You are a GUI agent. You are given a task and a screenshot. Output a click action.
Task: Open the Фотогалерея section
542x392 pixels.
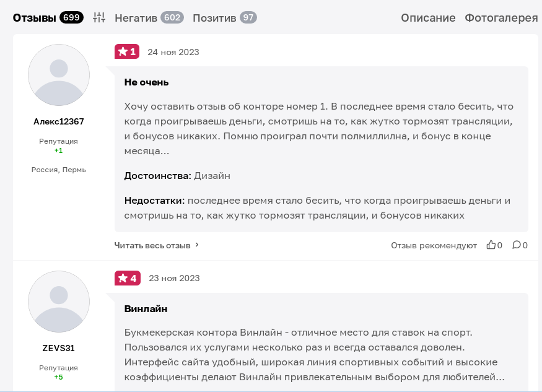(x=502, y=17)
